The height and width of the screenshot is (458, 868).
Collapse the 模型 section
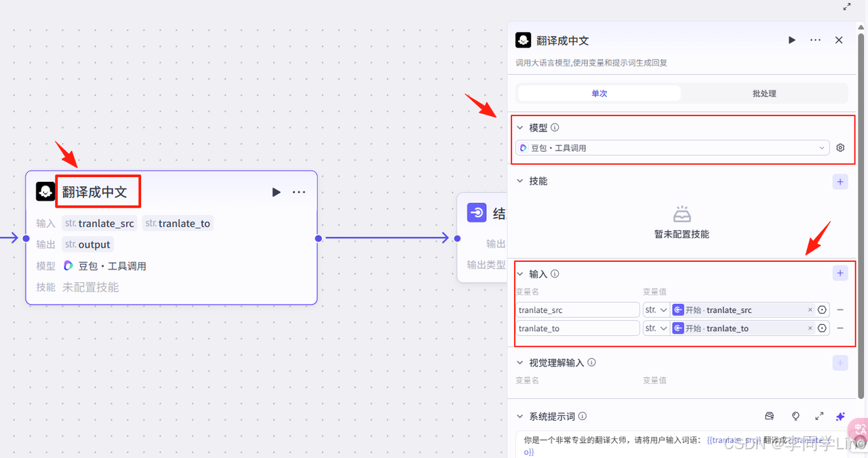[520, 128]
